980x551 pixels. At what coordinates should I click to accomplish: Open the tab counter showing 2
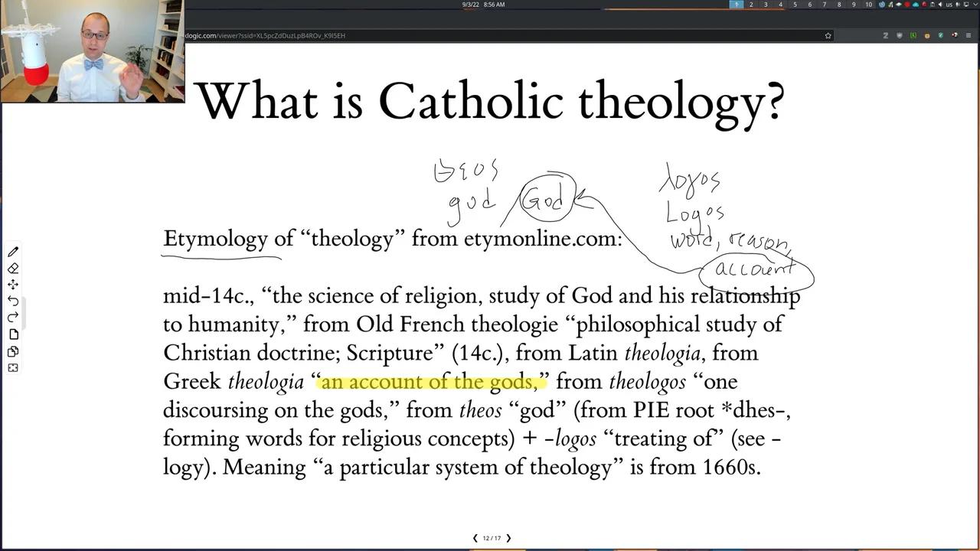(x=885, y=35)
